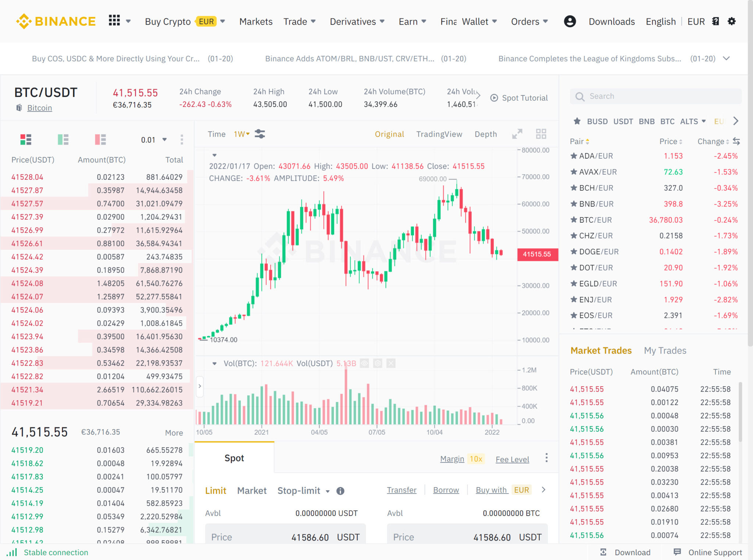Expand the Stop-limit order type dropdown
Viewport: 753px width, 560px height.
click(328, 491)
